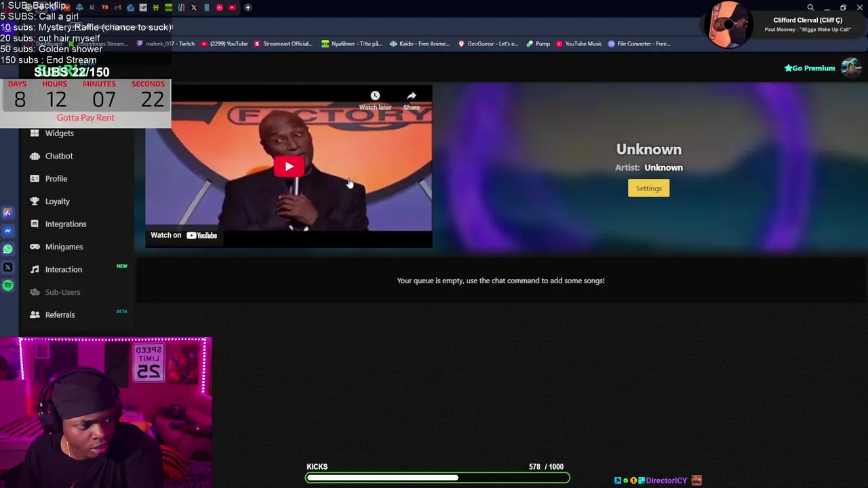
Task: Switch to the Gmail browser tab
Action: tap(118, 7)
